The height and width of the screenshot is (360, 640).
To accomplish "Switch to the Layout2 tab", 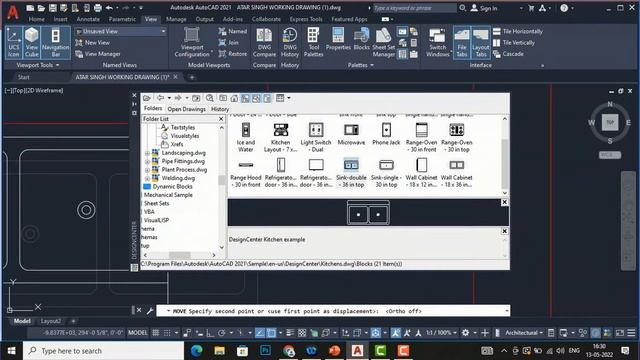I will [51, 321].
